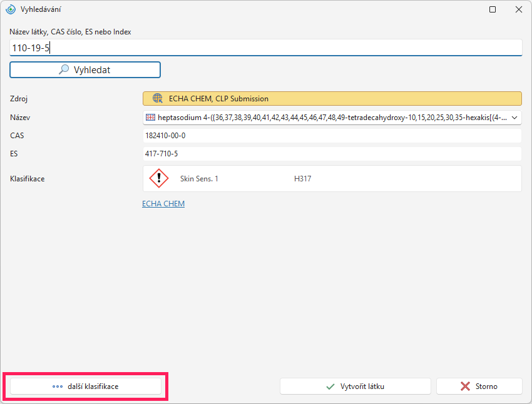The width and height of the screenshot is (532, 404).
Task: Open the ECHA CHEM hyperlink
Action: pyautogui.click(x=163, y=204)
